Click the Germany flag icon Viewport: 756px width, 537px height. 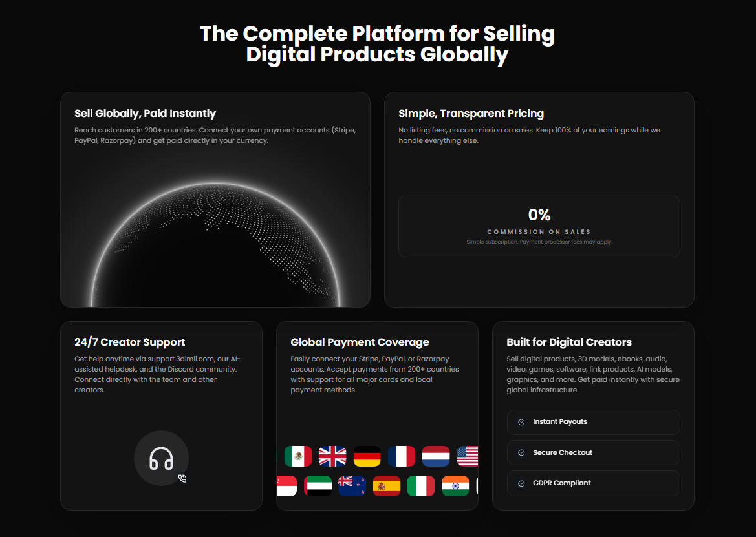click(367, 456)
